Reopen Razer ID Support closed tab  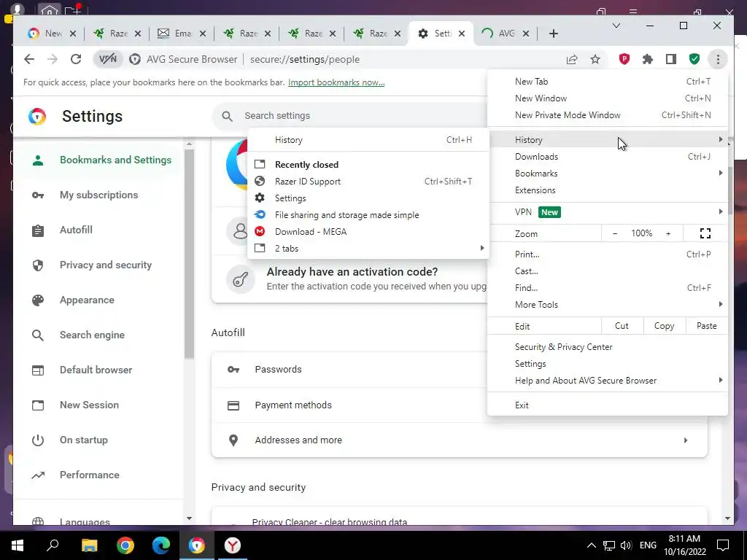(x=368, y=182)
